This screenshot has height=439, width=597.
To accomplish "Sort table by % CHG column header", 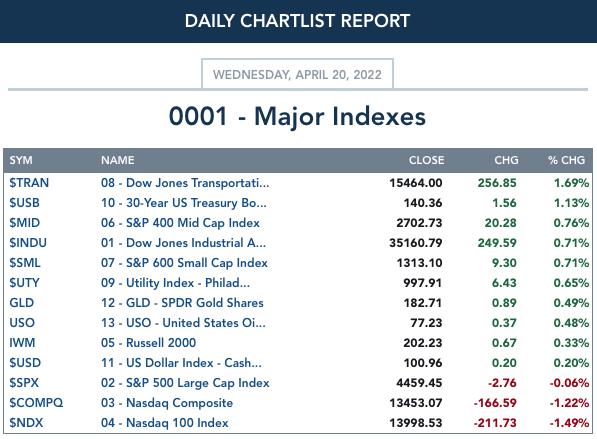I will (x=567, y=160).
